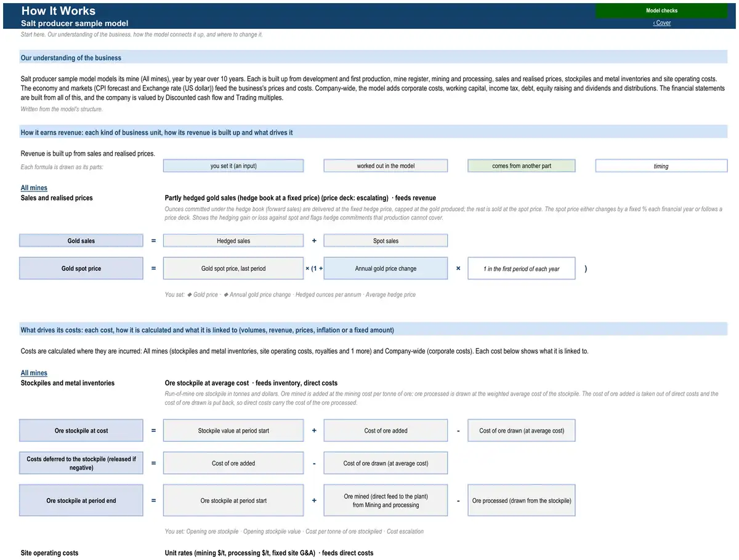The height and width of the screenshot is (560, 739).
Task: Select '1 in the first period of each year' box
Action: pyautogui.click(x=522, y=268)
